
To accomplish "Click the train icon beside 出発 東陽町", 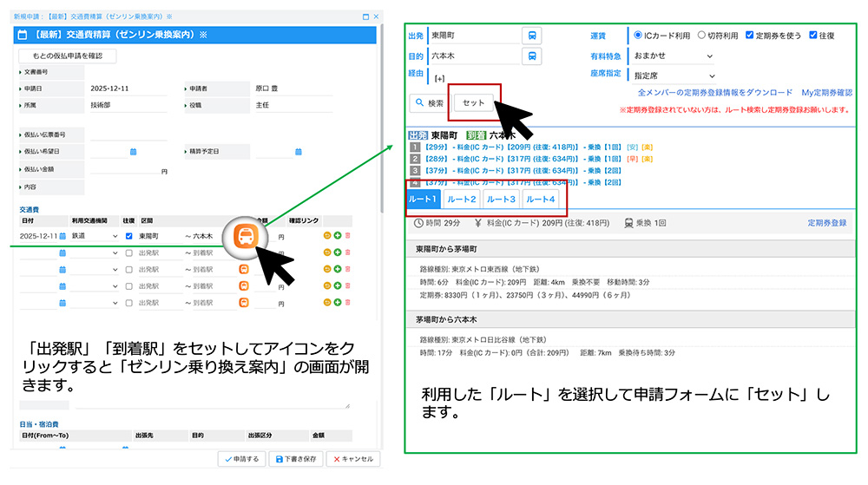I will [532, 36].
